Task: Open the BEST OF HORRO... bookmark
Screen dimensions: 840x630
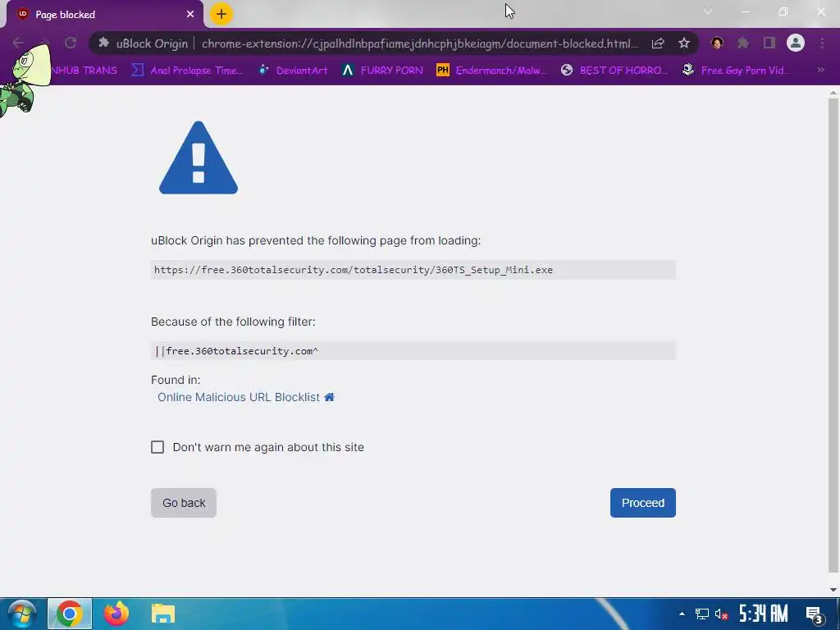Action: pyautogui.click(x=614, y=71)
